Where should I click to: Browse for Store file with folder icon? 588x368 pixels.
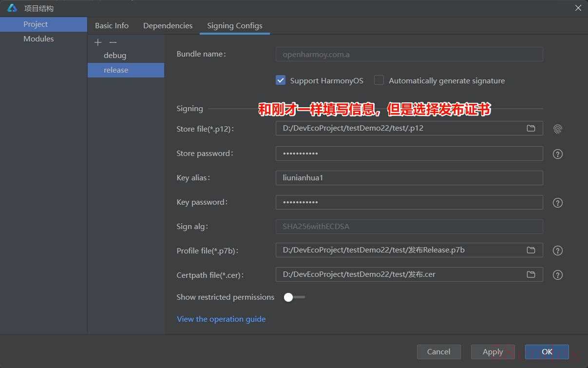point(531,128)
